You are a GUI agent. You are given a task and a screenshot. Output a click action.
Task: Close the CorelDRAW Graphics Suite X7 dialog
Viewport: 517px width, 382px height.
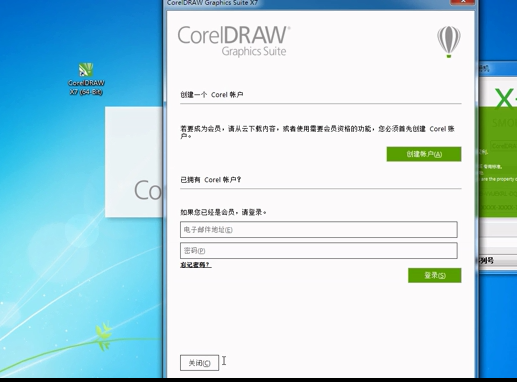[463, 2]
